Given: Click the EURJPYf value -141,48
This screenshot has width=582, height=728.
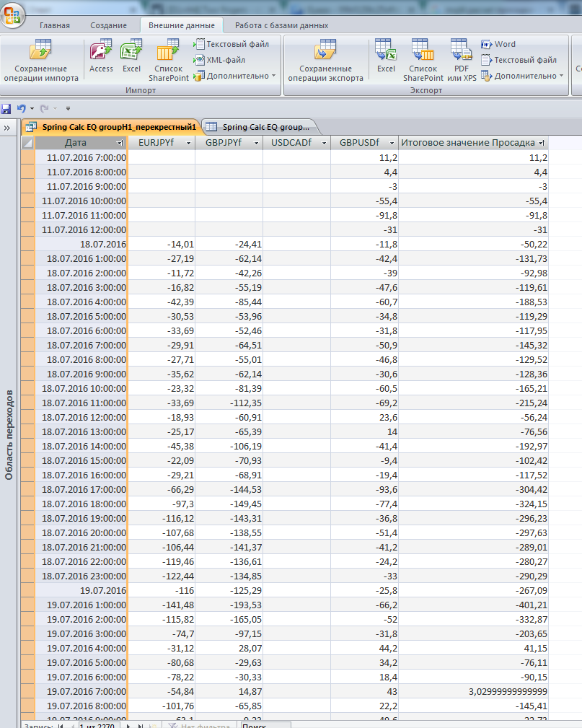Looking at the screenshot, I should coord(162,605).
